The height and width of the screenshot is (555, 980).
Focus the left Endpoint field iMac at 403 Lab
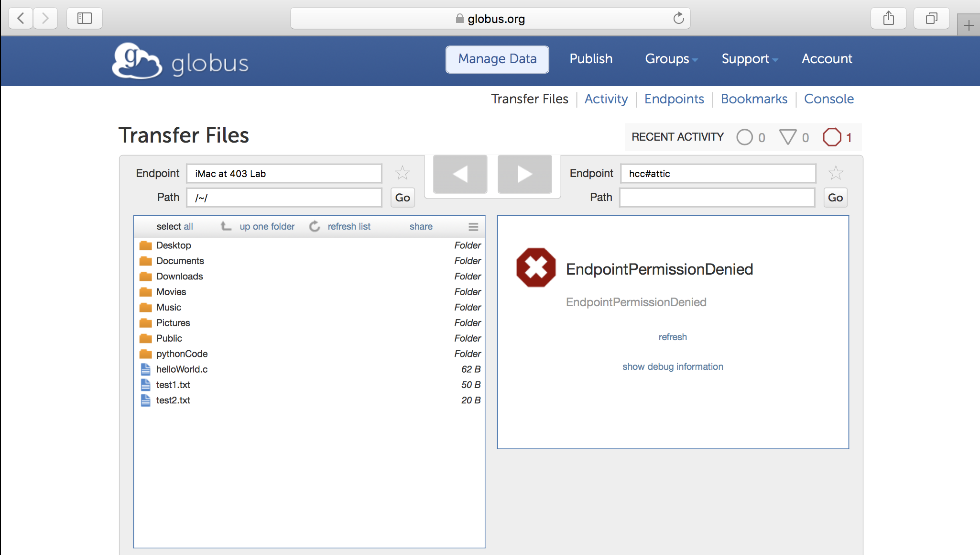284,173
